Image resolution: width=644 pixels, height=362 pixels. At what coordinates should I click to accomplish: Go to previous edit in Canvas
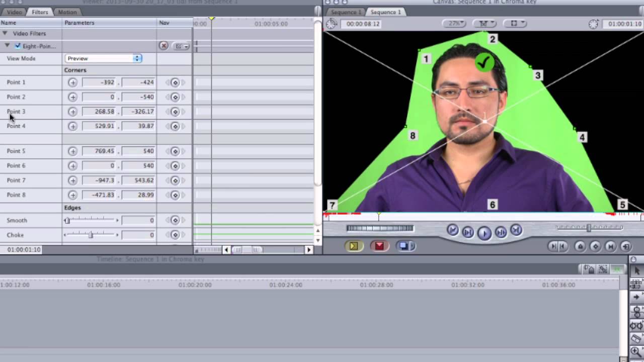(x=452, y=230)
